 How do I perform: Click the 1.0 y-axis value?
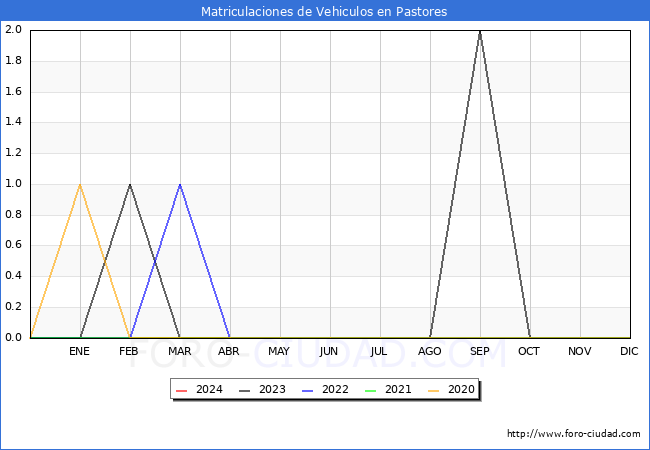click(13, 184)
